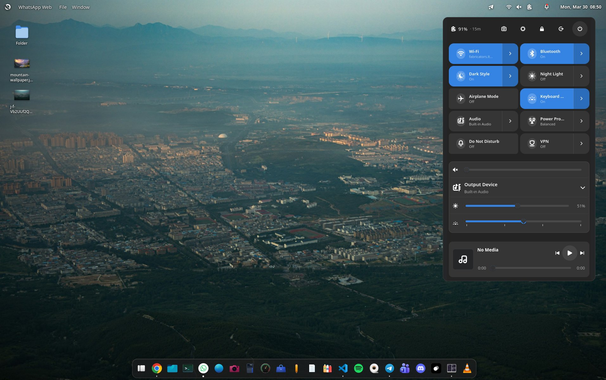
Task: Open the blue Files folder in dock
Action: tap(172, 368)
